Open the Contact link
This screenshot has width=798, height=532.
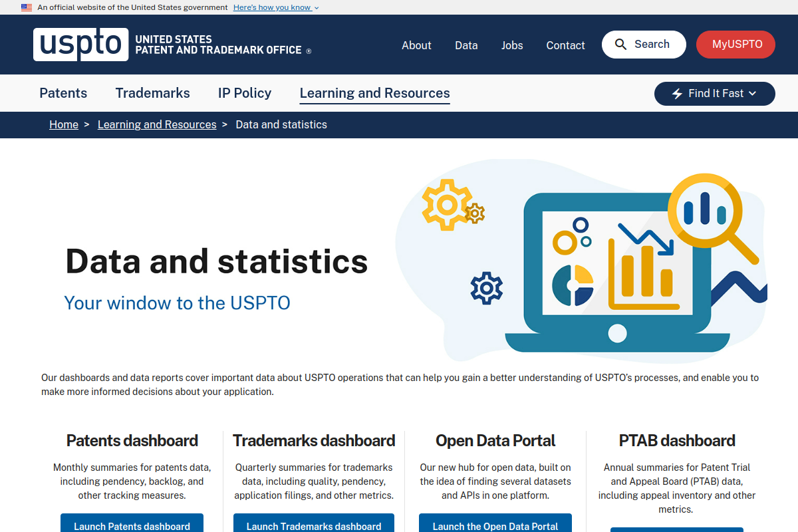tap(566, 45)
